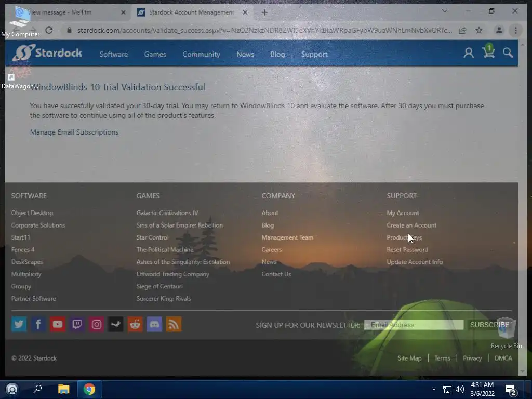Open the Fences 4 footer link
The width and height of the screenshot is (532, 399).
(23, 250)
